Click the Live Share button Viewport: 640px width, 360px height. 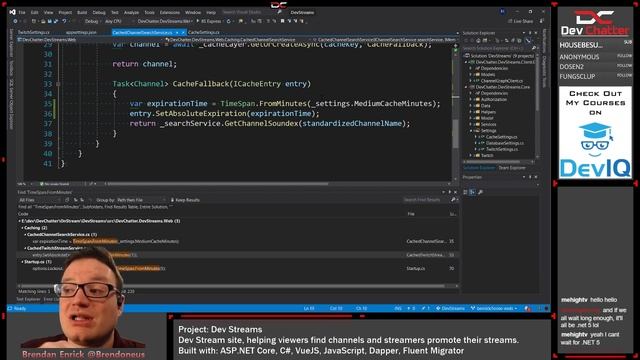[x=521, y=21]
